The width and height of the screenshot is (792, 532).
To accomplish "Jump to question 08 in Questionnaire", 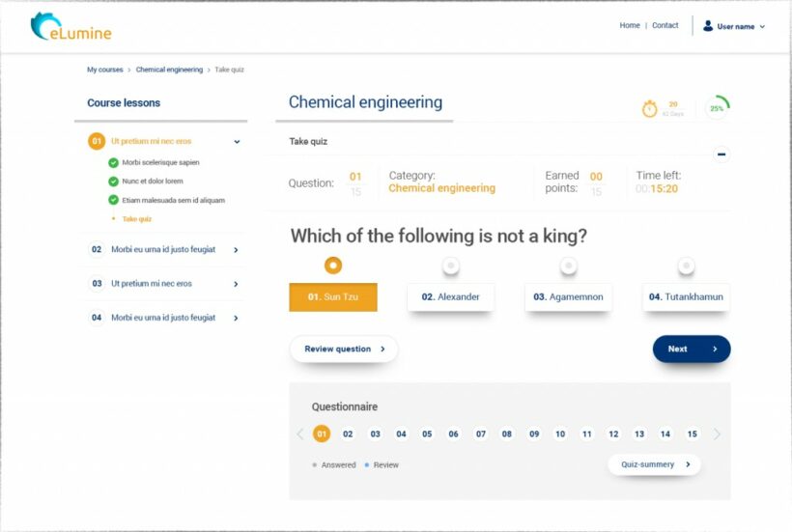I will point(507,434).
